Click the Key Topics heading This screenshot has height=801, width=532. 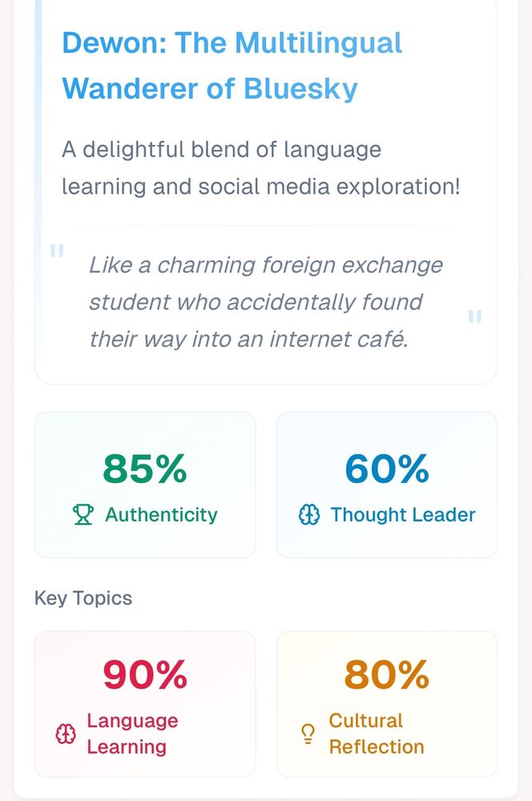click(83, 598)
